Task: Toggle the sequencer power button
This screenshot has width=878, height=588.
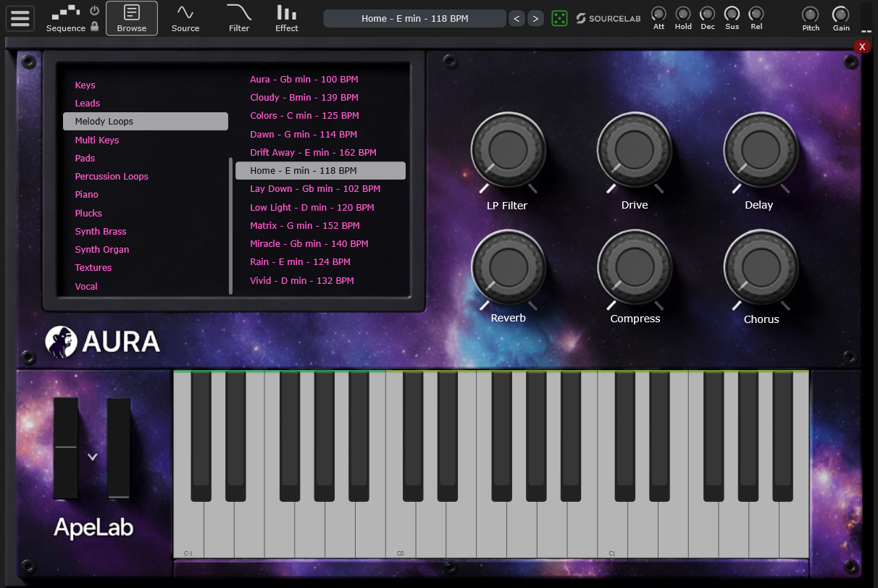Action: [x=94, y=11]
